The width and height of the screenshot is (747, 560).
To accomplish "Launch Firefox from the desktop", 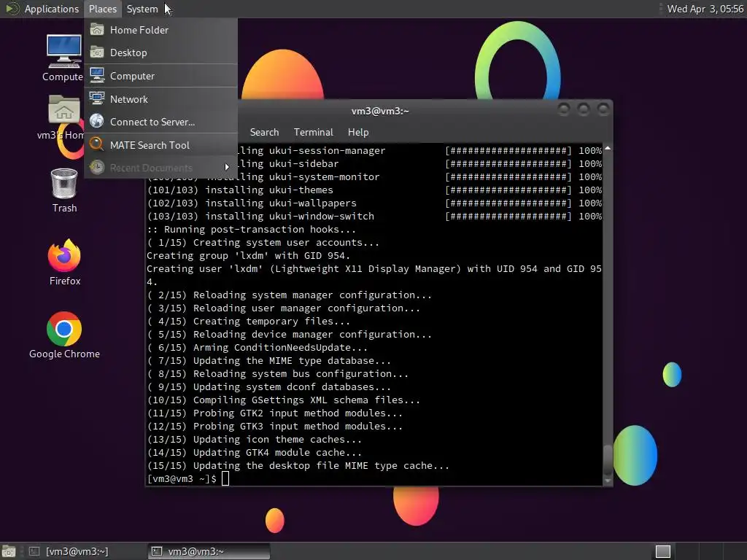I will (x=64, y=255).
